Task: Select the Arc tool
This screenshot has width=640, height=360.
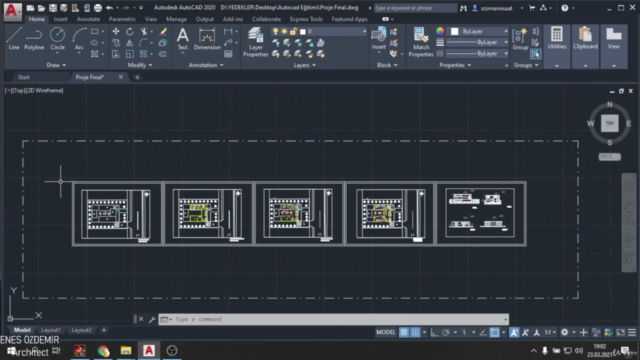Action: click(x=79, y=39)
